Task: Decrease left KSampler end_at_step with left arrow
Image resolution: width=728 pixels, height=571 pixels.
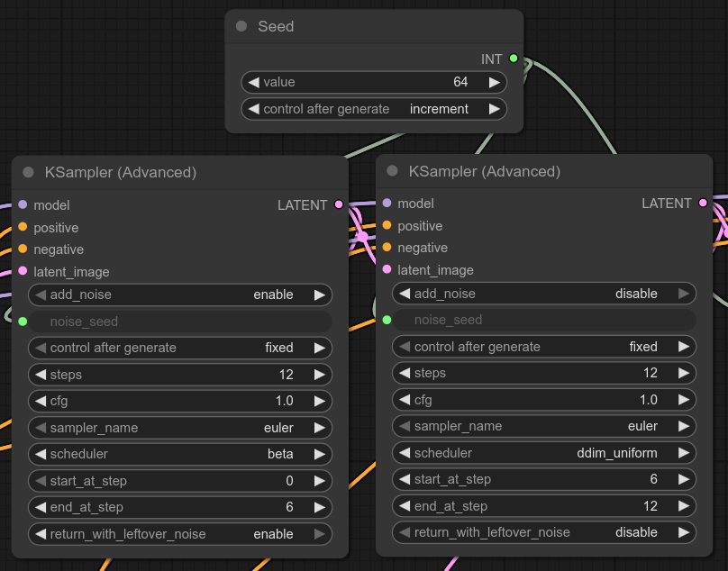Action: [x=41, y=507]
